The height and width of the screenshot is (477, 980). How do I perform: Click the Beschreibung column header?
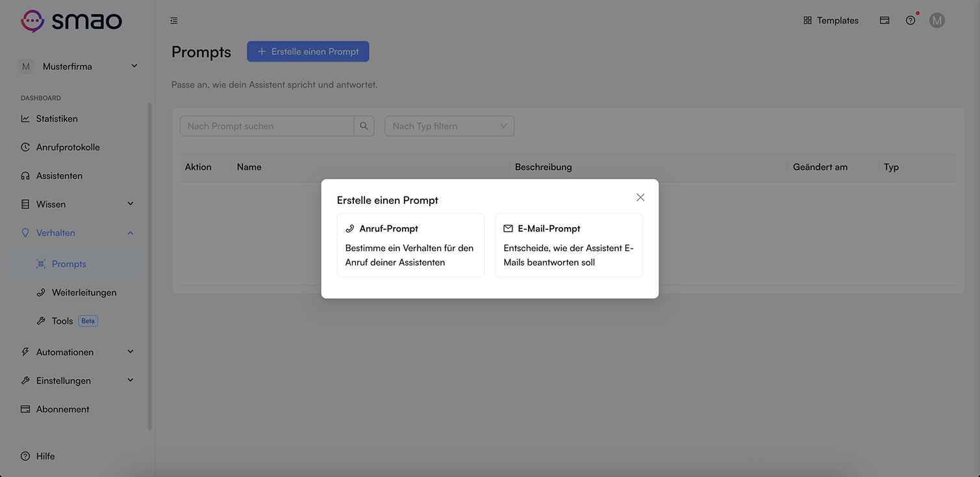coord(544,167)
